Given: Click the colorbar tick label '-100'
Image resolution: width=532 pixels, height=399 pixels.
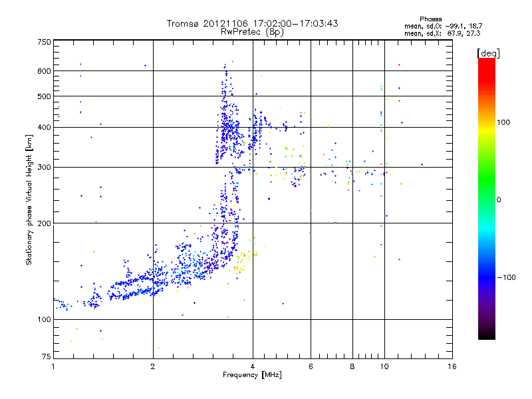Looking at the screenshot, I should (507, 277).
